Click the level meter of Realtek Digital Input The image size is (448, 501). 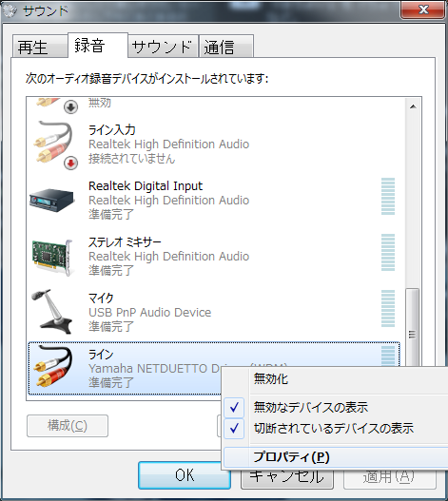[388, 196]
